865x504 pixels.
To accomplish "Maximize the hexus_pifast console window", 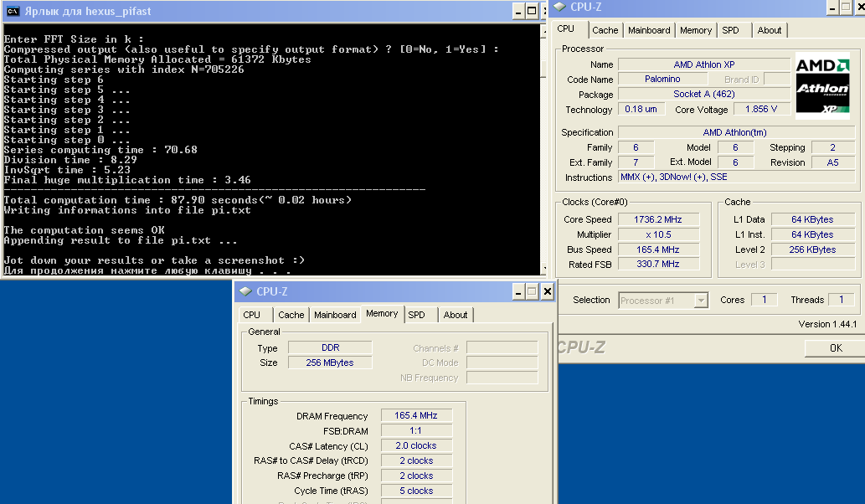I will pyautogui.click(x=532, y=11).
